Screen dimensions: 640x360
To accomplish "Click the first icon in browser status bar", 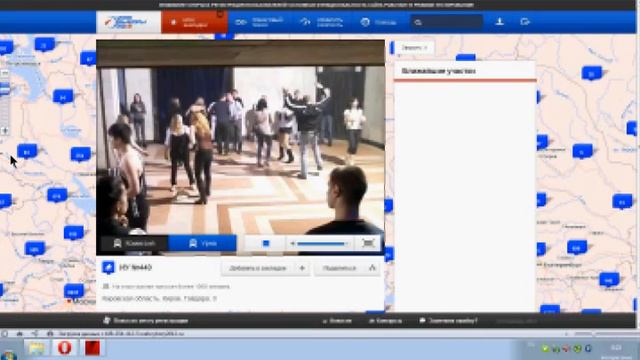I will (5, 333).
